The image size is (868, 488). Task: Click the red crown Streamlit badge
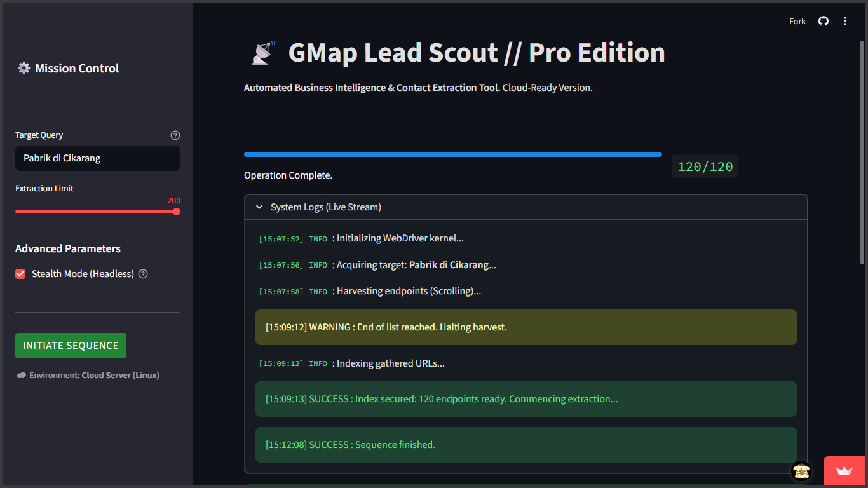coord(844,471)
